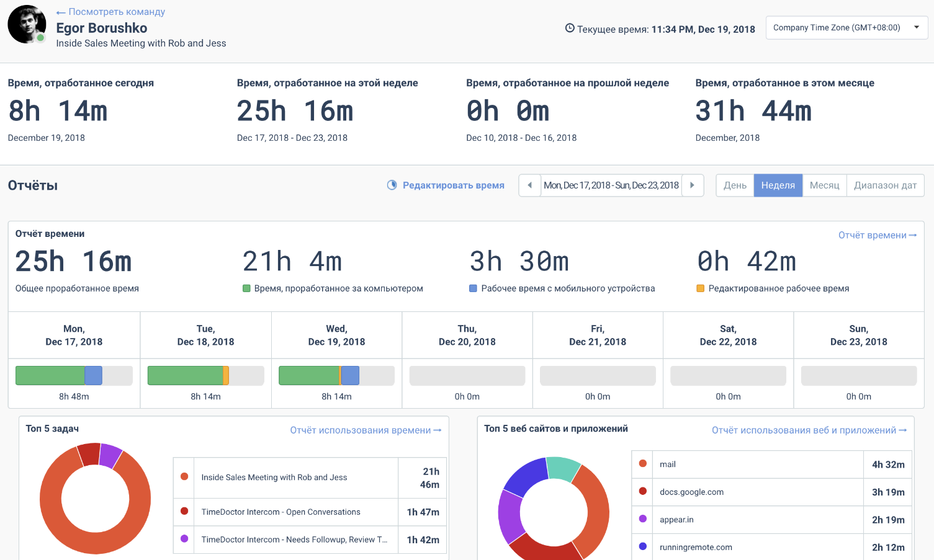The image size is (934, 560).
Task: Click the green computer time legend square
Action: click(246, 288)
